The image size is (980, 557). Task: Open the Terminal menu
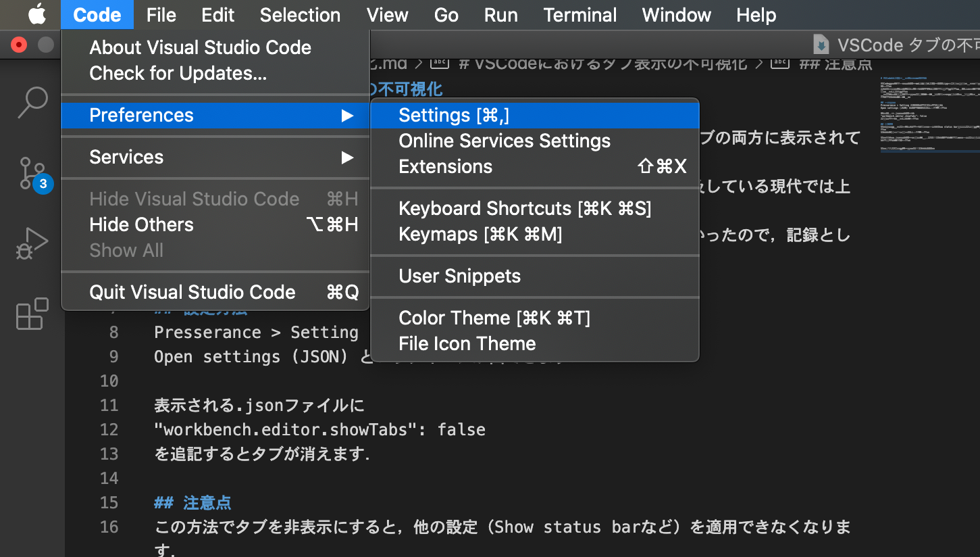580,15
